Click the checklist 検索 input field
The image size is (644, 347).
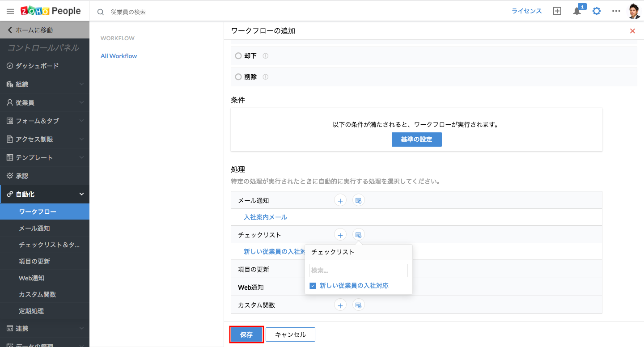tap(358, 271)
